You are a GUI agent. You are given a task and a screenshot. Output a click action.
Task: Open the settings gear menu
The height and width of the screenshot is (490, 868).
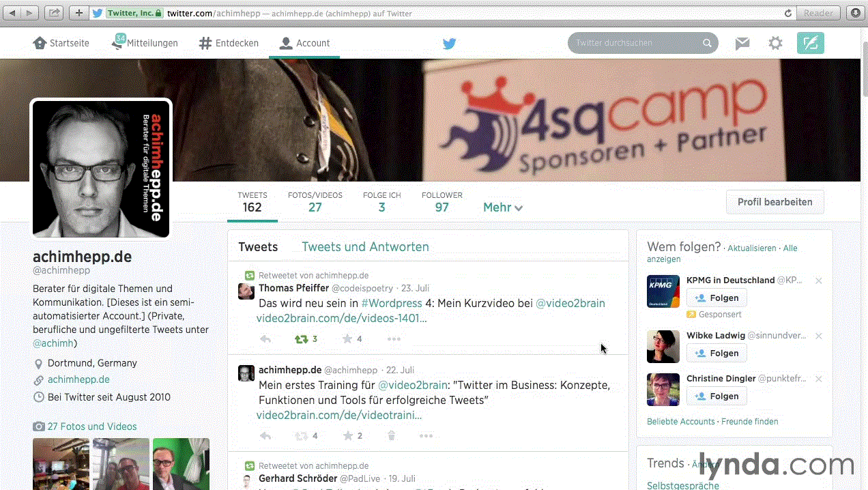pyautogui.click(x=775, y=43)
